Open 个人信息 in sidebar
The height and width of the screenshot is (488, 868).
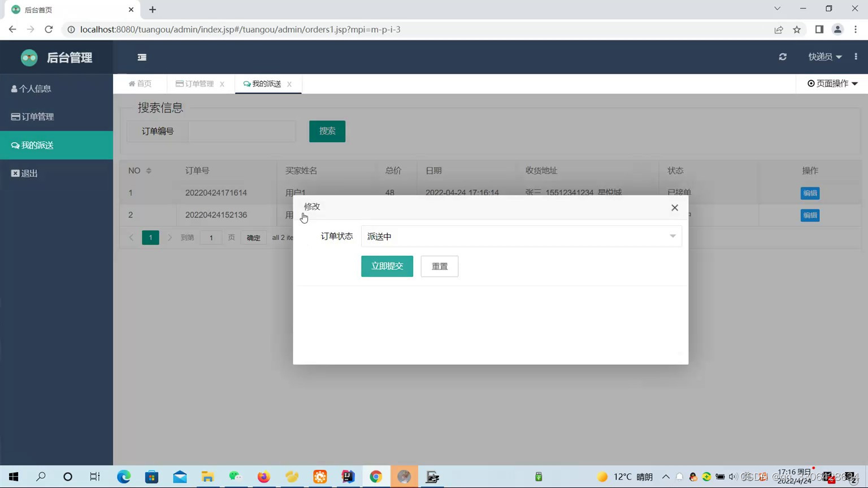click(57, 89)
